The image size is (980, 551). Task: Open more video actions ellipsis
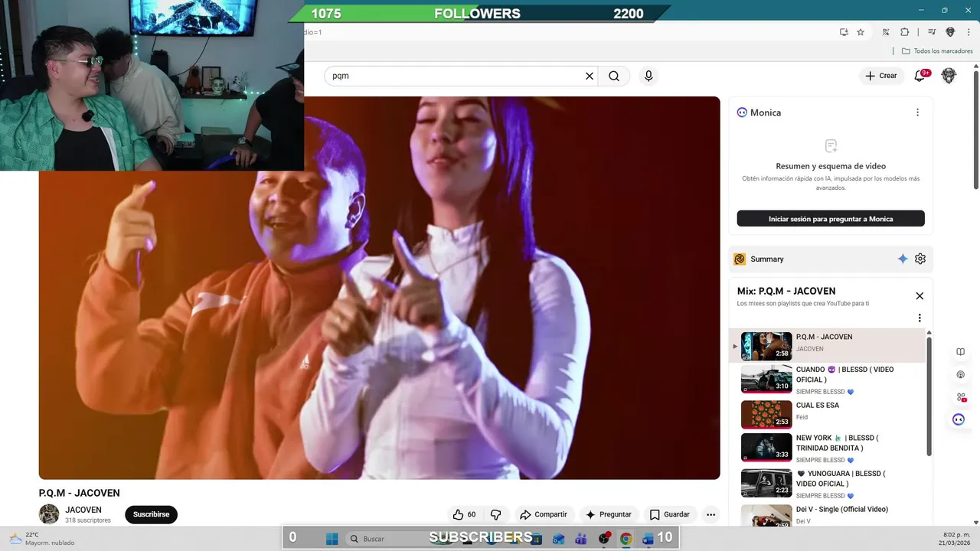[x=710, y=514]
